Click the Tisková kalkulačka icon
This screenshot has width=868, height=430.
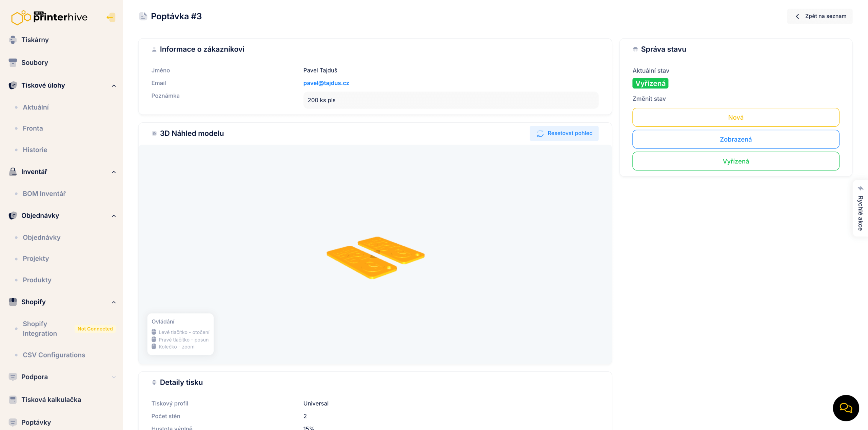click(x=13, y=400)
